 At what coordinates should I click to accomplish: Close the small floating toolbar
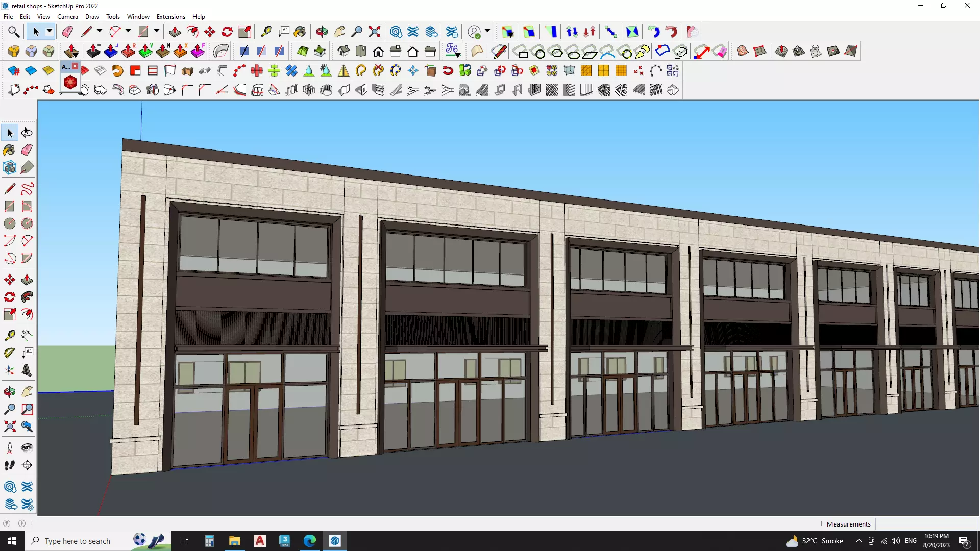[x=75, y=66]
